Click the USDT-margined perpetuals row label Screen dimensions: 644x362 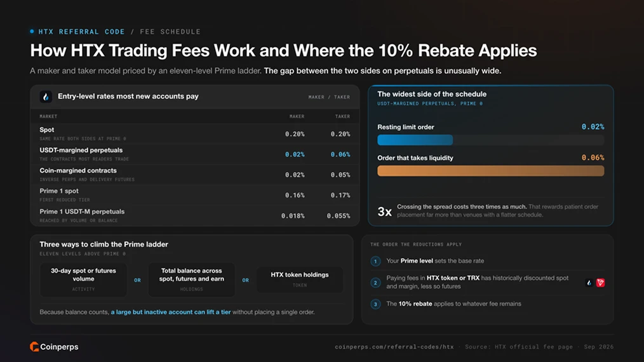coord(81,151)
